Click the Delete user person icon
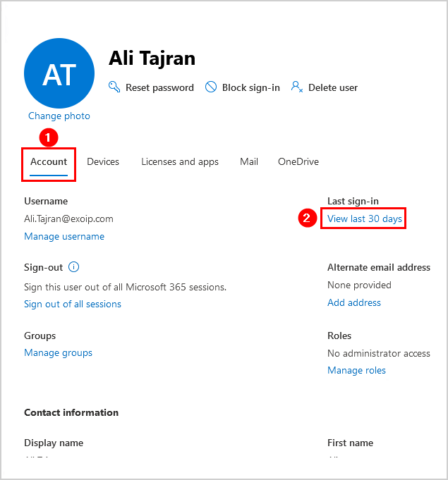 click(x=297, y=87)
